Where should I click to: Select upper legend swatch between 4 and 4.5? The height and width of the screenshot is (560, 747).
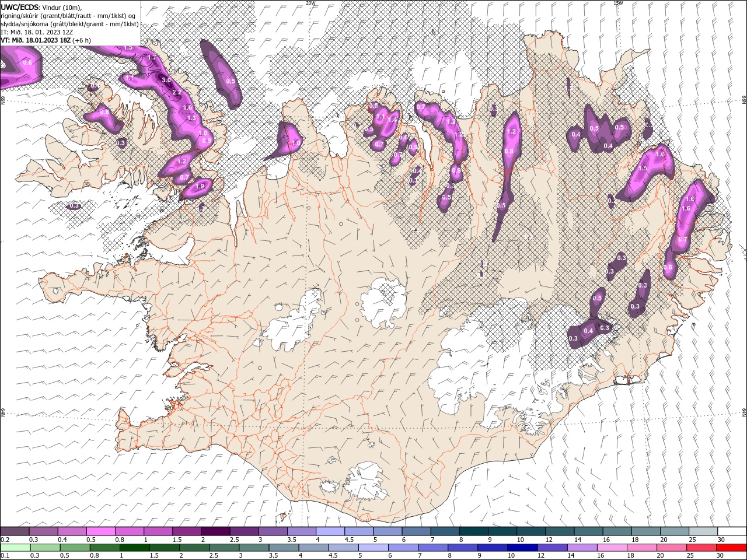330,531
